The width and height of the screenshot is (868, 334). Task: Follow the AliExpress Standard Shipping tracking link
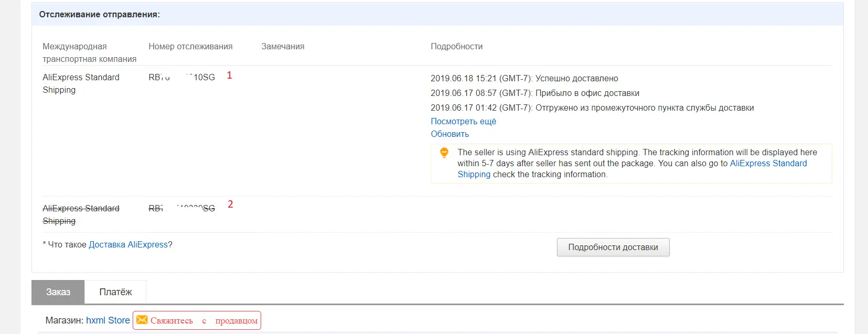click(632, 169)
